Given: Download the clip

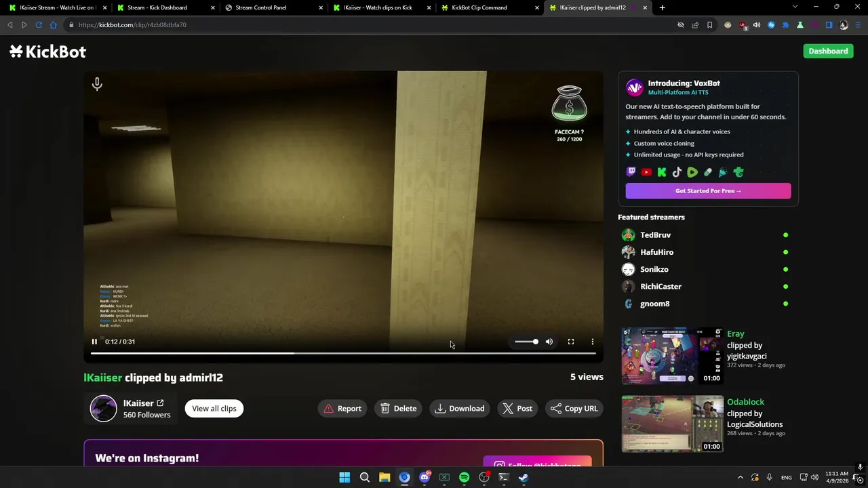Looking at the screenshot, I should click(460, 408).
